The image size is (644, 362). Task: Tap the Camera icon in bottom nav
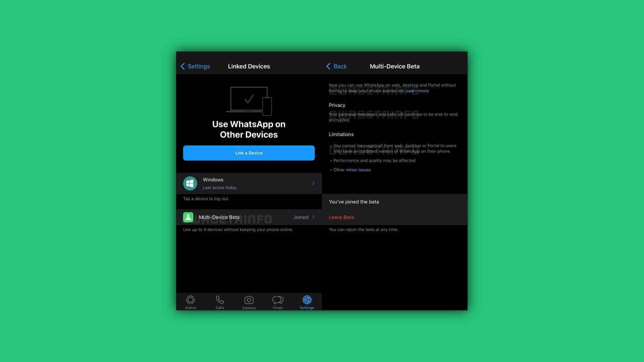tap(249, 301)
